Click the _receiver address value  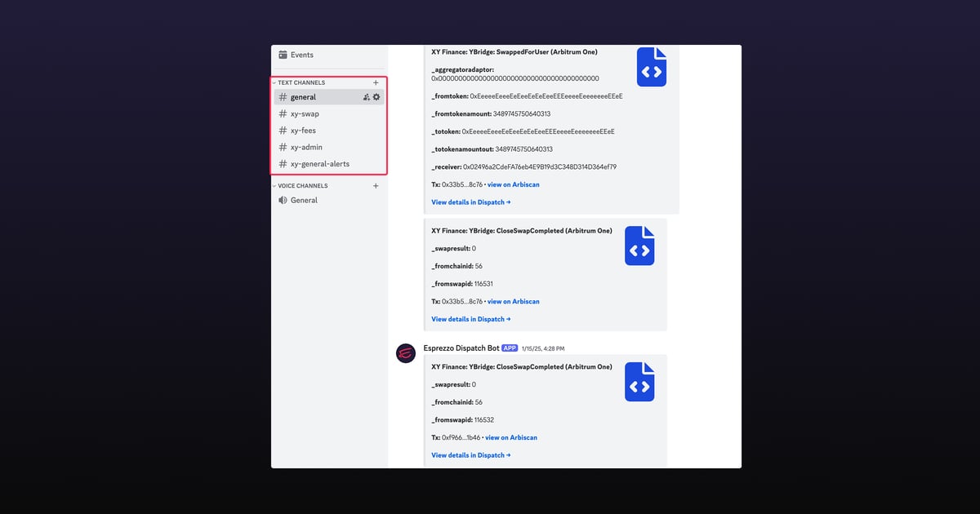coord(540,167)
